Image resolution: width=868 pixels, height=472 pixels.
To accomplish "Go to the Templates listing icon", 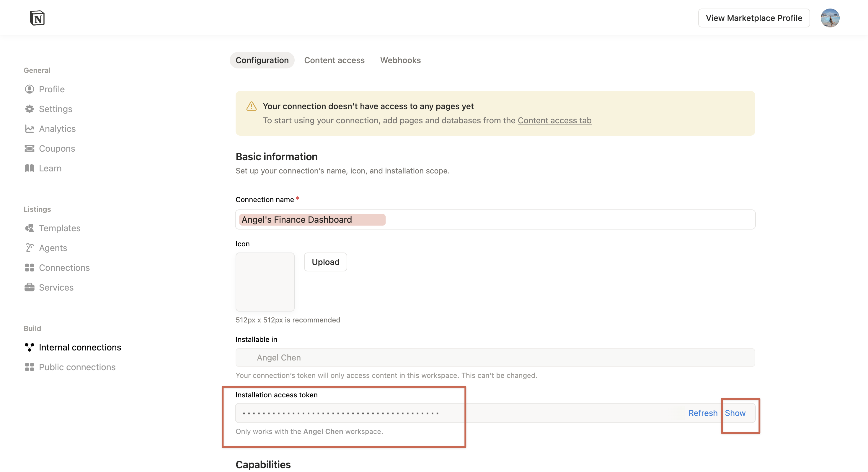I will [29, 228].
